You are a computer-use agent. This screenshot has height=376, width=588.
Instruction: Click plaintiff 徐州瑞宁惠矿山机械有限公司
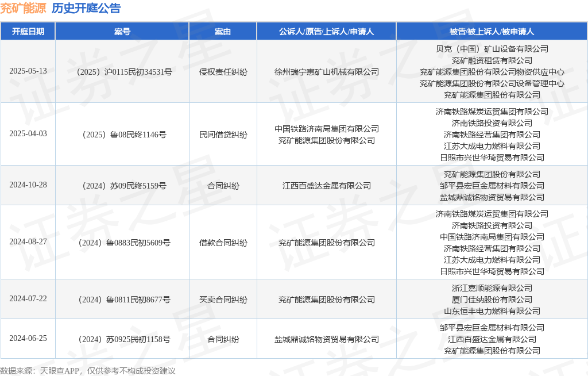(x=327, y=72)
